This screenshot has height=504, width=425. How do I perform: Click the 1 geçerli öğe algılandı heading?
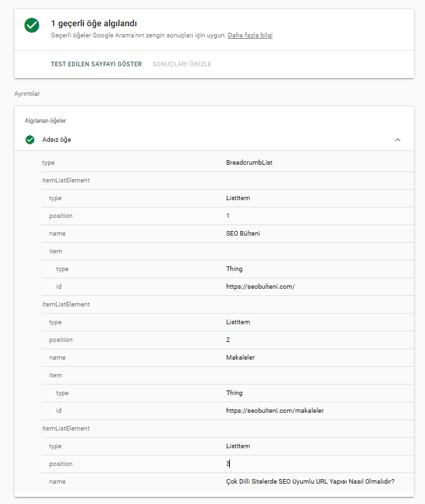tap(94, 24)
